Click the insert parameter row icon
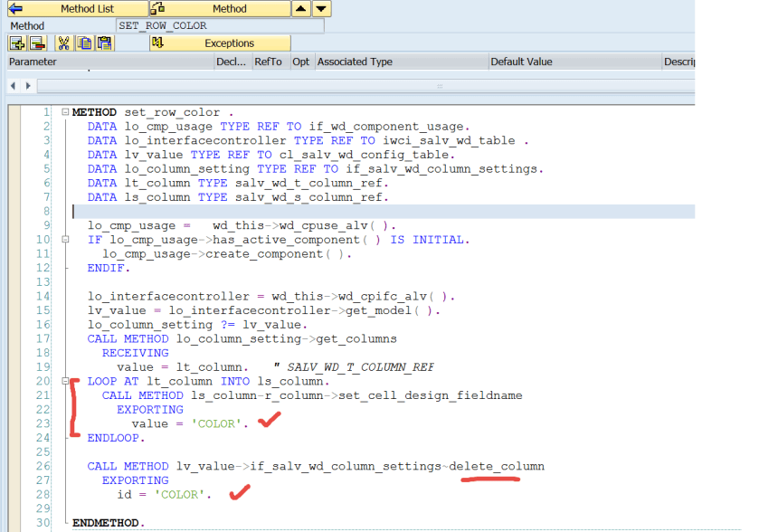 [x=16, y=43]
